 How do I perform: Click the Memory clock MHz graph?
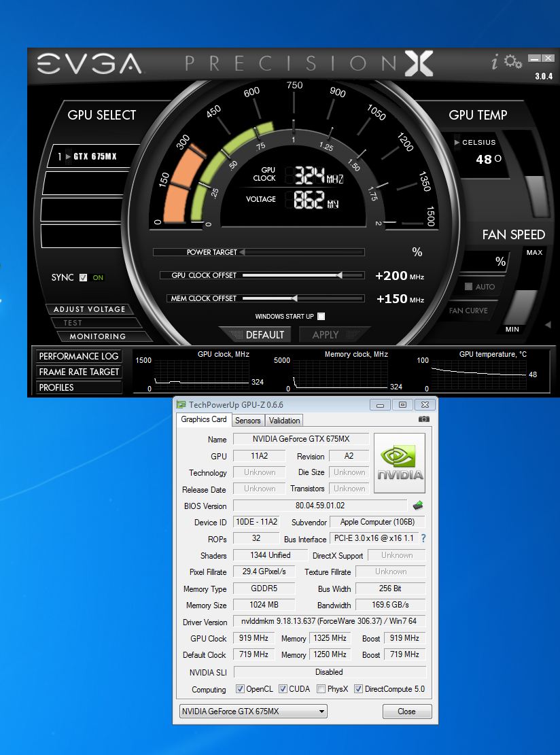coord(340,376)
